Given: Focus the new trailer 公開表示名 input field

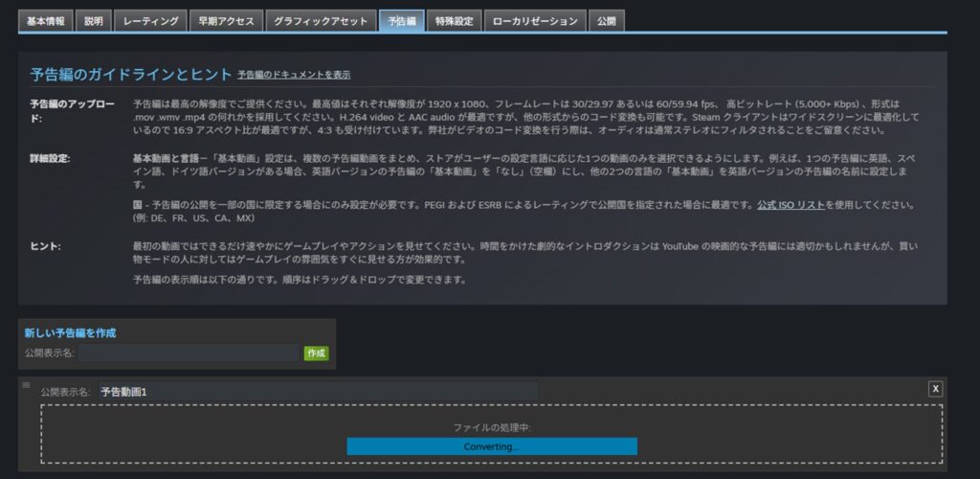Looking at the screenshot, I should coord(189,354).
